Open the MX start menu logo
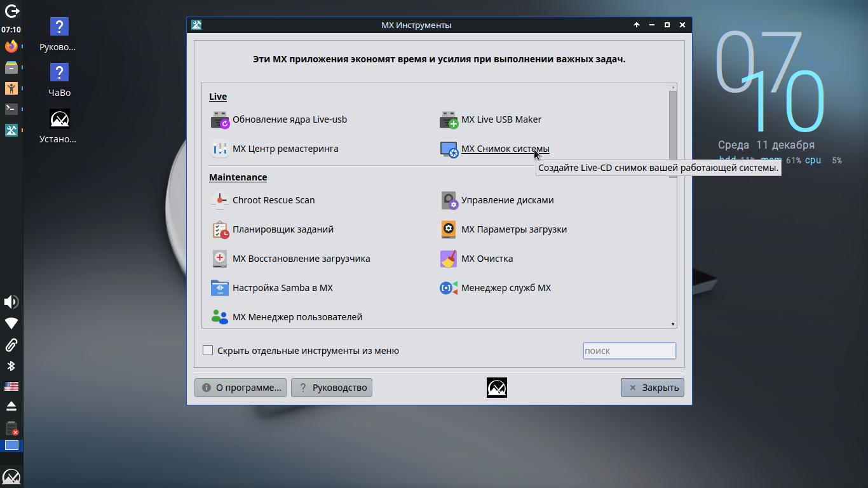 click(x=11, y=477)
